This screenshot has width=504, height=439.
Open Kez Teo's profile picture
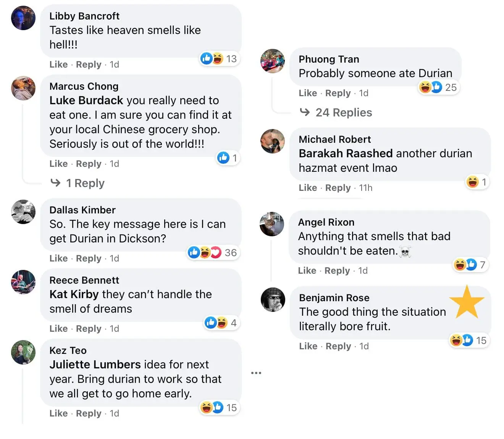pos(23,352)
